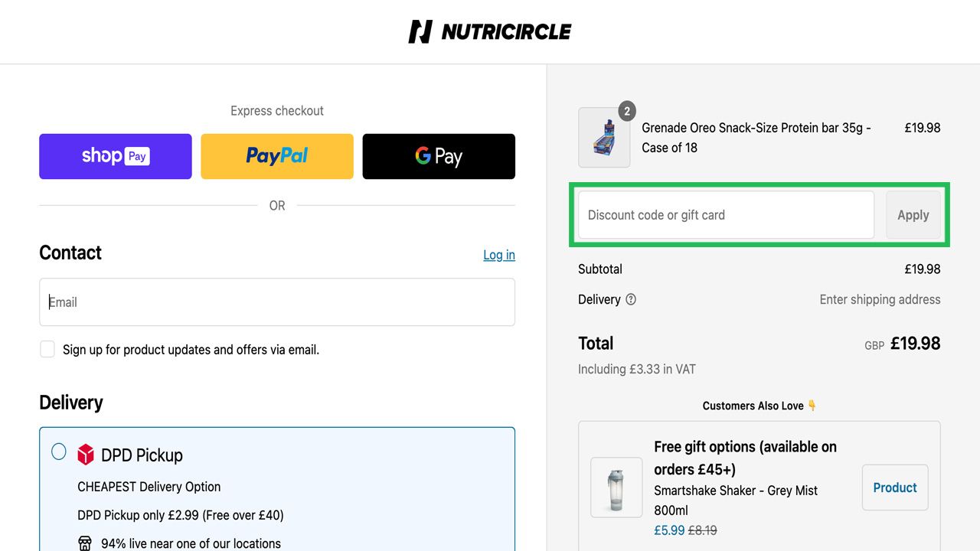
Task: Apply the discount code
Action: click(x=913, y=215)
